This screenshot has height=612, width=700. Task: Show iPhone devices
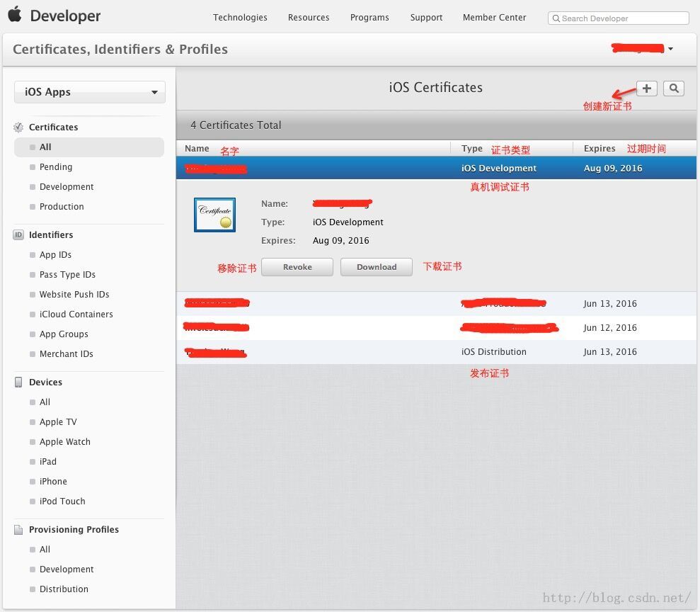[53, 482]
